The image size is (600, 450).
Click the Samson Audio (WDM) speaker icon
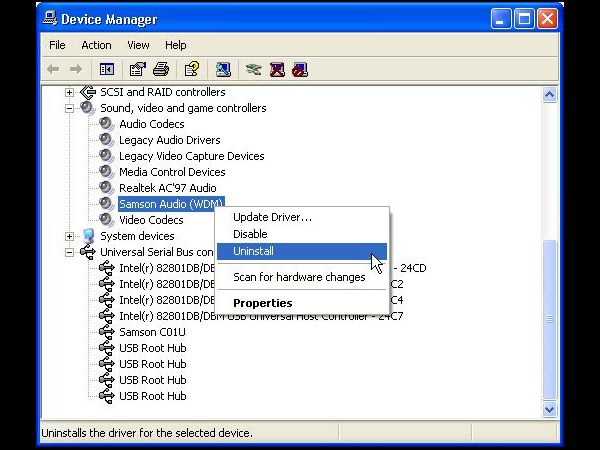point(106,204)
